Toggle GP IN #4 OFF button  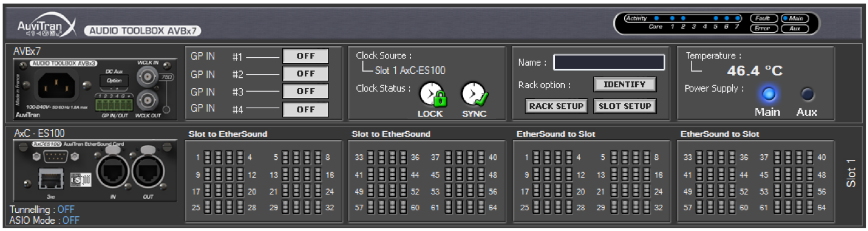click(x=306, y=109)
